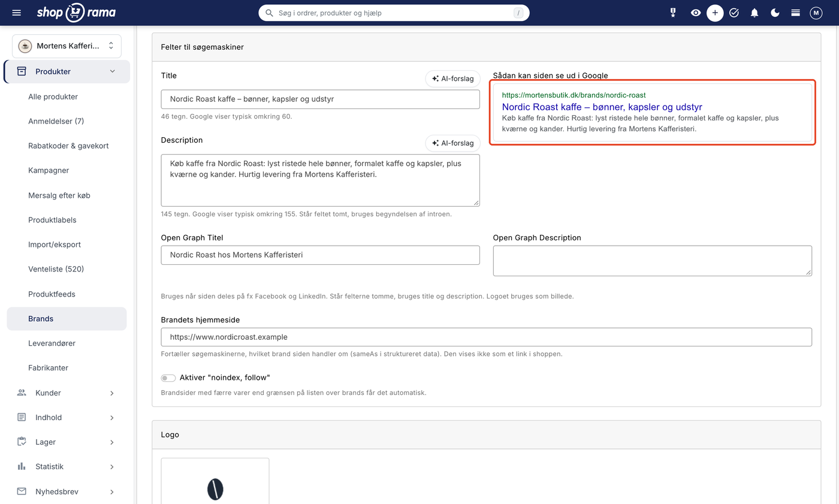Click the eye preview icon in the top bar
The width and height of the screenshot is (839, 504).
point(695,13)
